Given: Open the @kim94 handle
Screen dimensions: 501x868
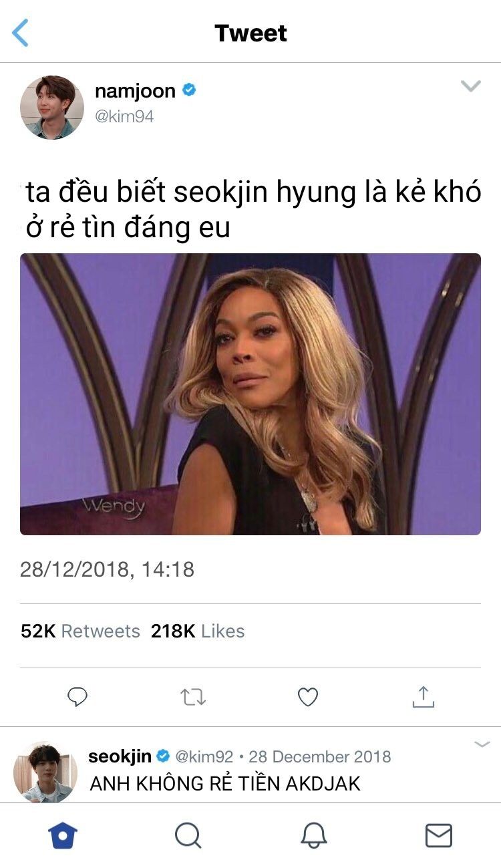Looking at the screenshot, I should pos(124,116).
